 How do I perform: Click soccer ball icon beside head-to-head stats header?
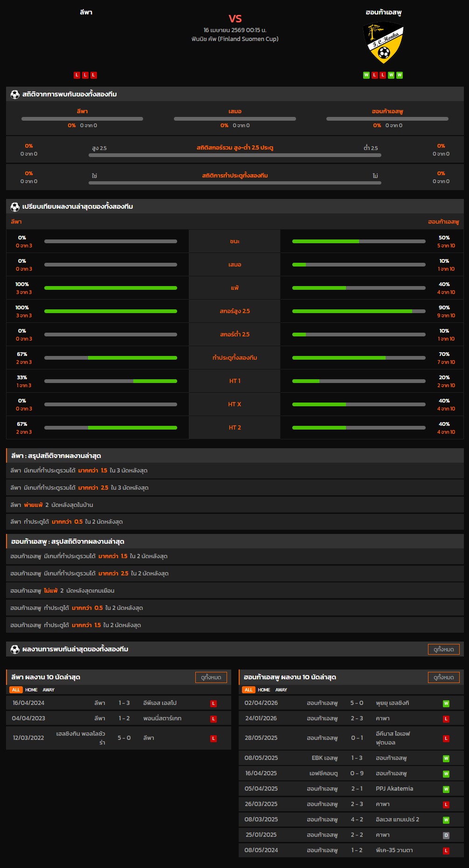click(15, 94)
